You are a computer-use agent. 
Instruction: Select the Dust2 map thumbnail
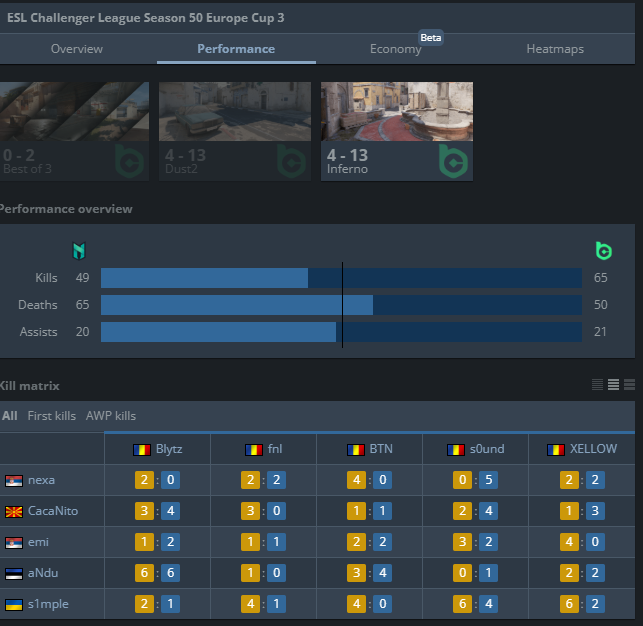point(235,131)
